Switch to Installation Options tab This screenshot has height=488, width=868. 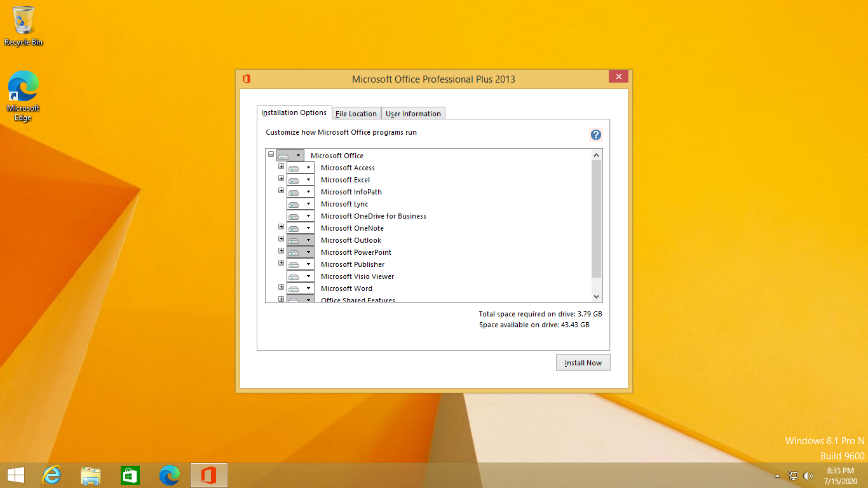point(294,112)
